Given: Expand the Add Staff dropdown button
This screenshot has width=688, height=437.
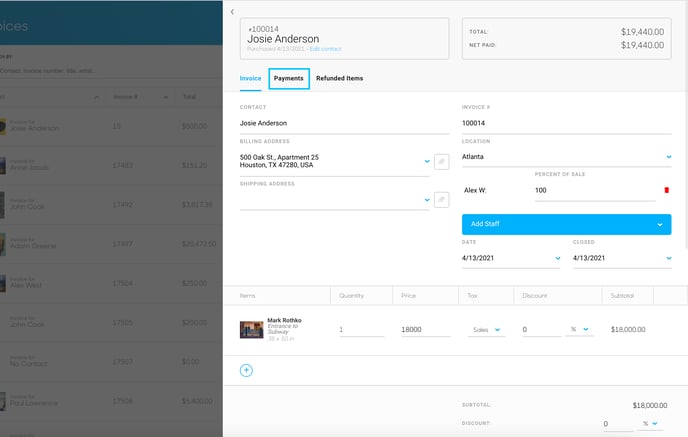Looking at the screenshot, I should [566, 224].
